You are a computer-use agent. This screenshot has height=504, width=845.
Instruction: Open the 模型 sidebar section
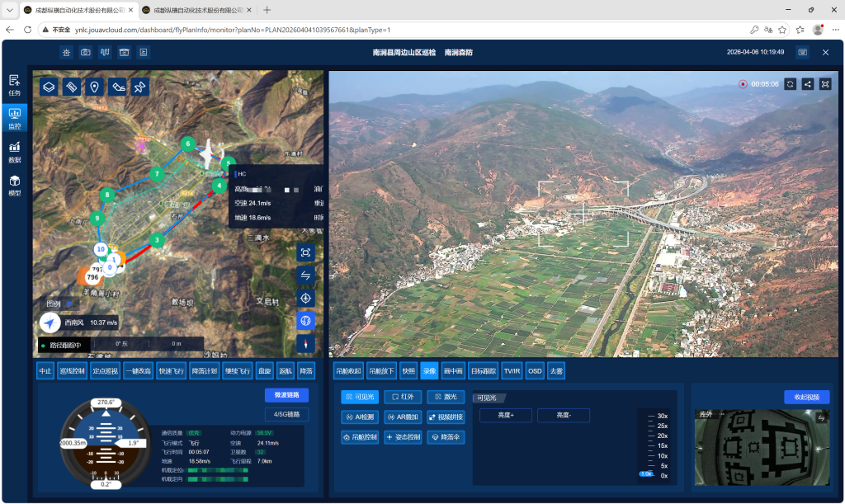pos(14,185)
